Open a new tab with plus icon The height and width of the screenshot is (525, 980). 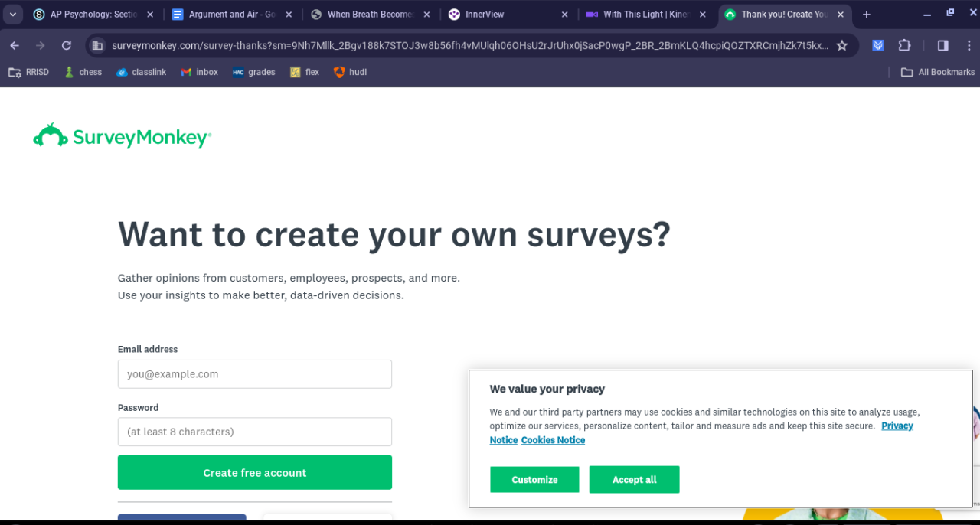pyautogui.click(x=867, y=15)
